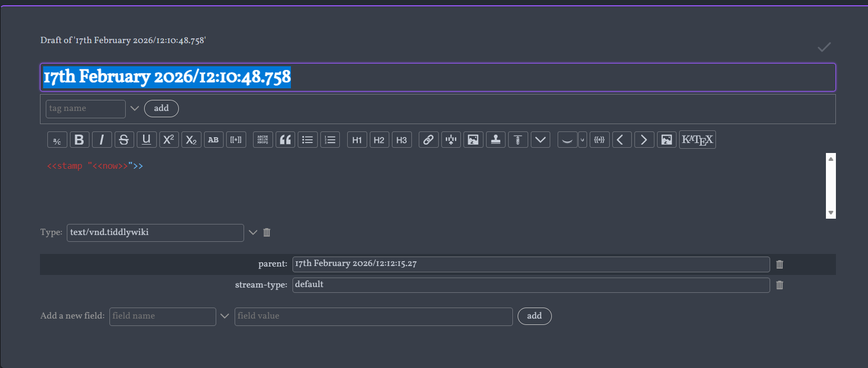The height and width of the screenshot is (368, 868).
Task: Delete the parent field
Action: coord(780,264)
